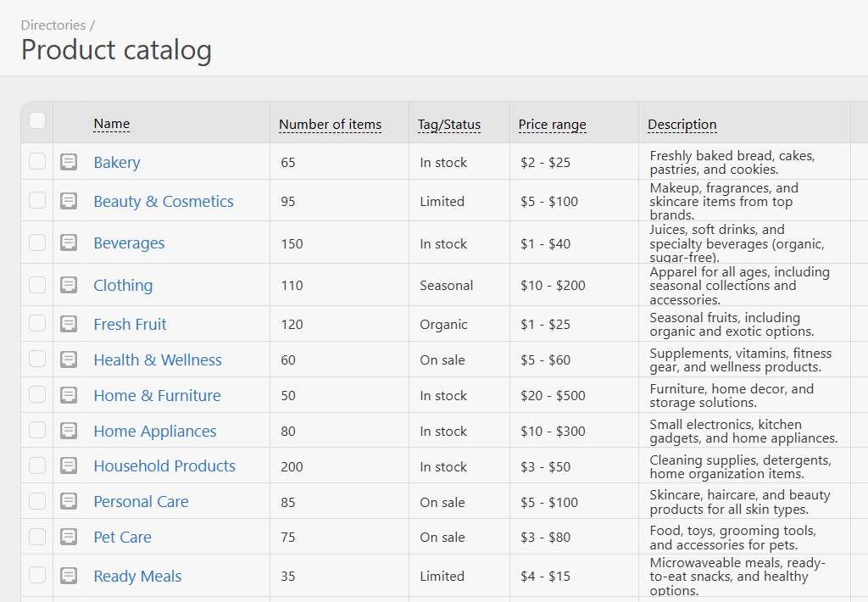
Task: Sort by the Price range column header
Action: 552,125
